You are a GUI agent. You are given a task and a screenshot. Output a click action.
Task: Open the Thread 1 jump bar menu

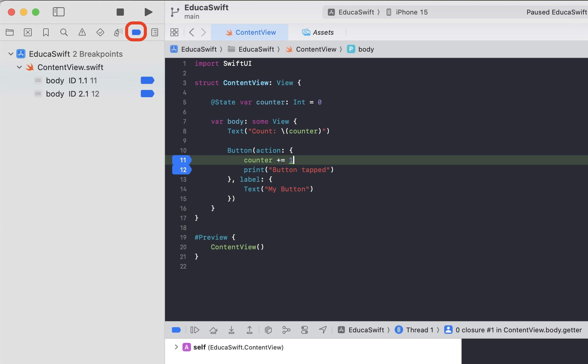point(414,330)
